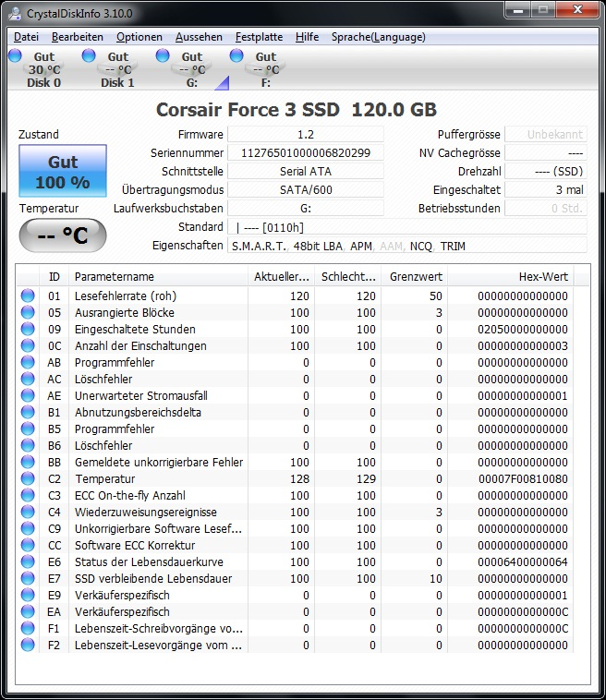Click the Hex-Wert column header
Image resolution: width=606 pixels, height=700 pixels.
511,277
